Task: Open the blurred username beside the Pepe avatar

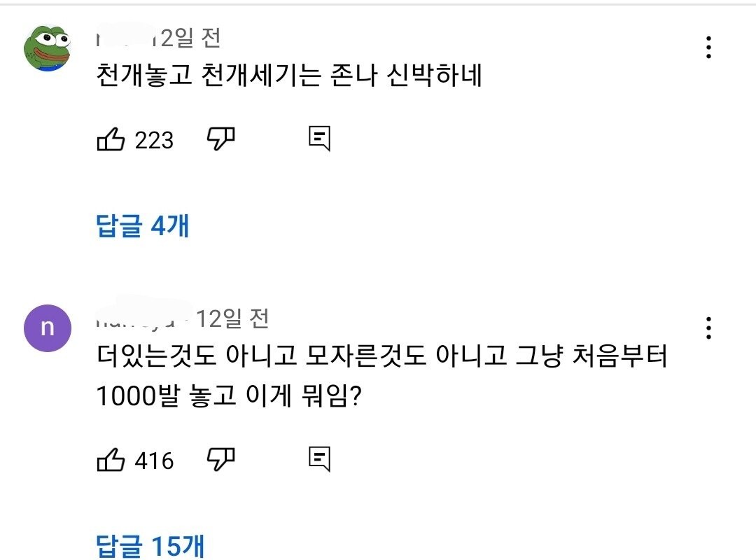Action: [x=125, y=37]
